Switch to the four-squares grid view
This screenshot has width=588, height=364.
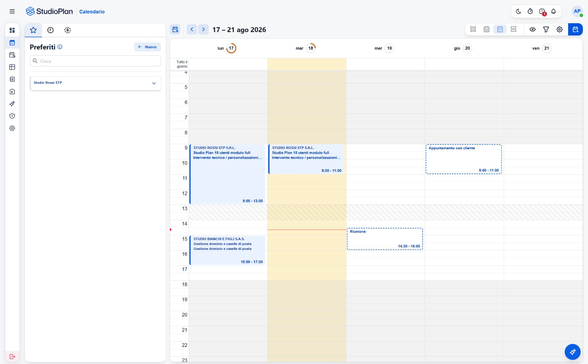click(x=473, y=29)
